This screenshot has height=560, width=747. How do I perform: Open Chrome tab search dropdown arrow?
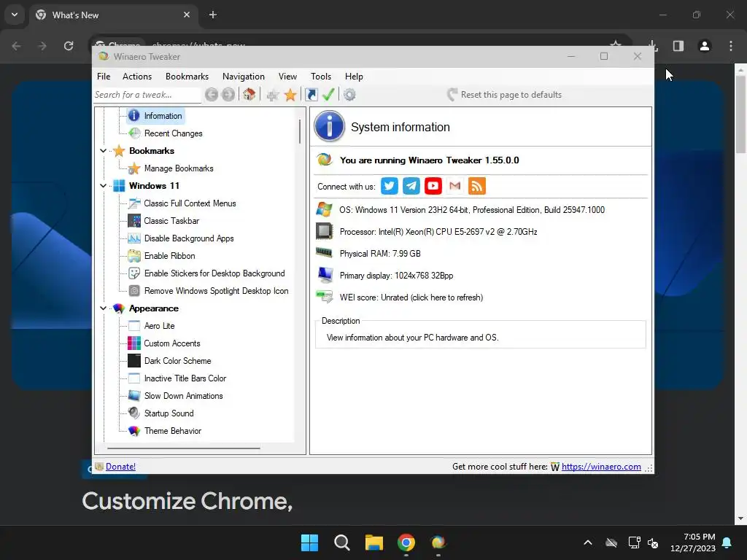tap(15, 15)
